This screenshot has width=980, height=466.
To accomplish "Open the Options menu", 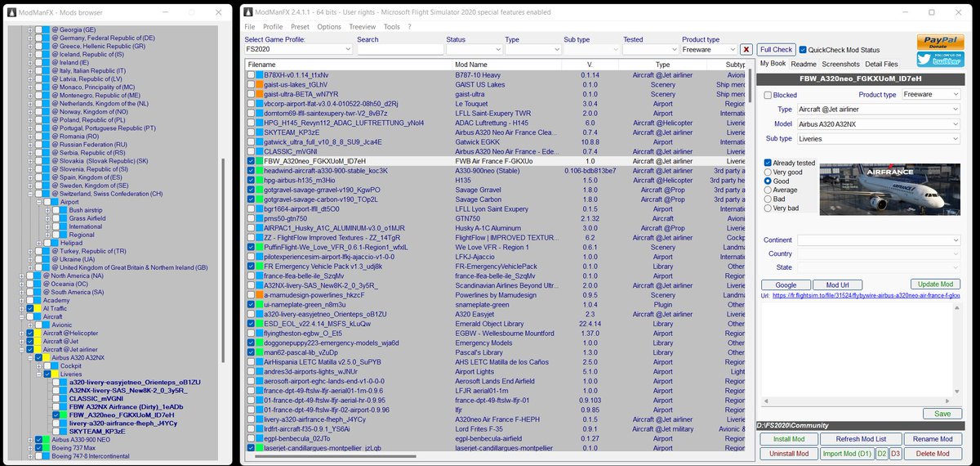I will [x=329, y=27].
